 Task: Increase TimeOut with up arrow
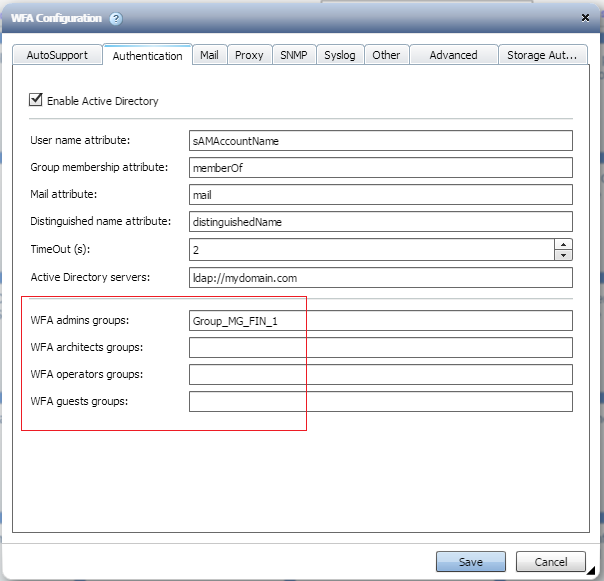(x=564, y=244)
